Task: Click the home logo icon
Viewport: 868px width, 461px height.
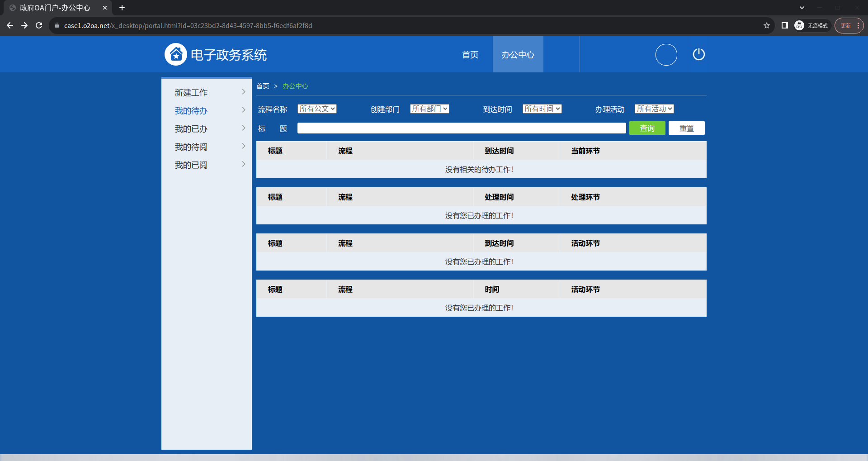Action: [x=175, y=54]
